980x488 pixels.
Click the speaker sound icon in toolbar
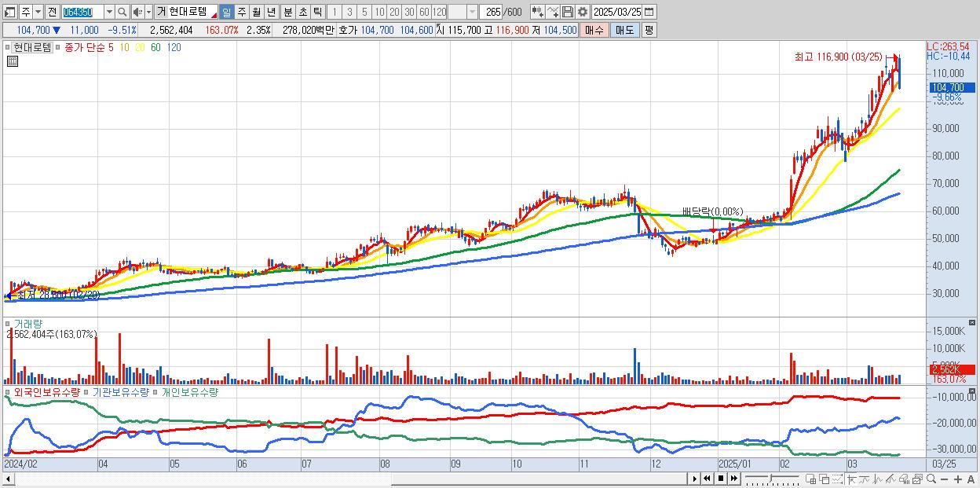(x=137, y=12)
